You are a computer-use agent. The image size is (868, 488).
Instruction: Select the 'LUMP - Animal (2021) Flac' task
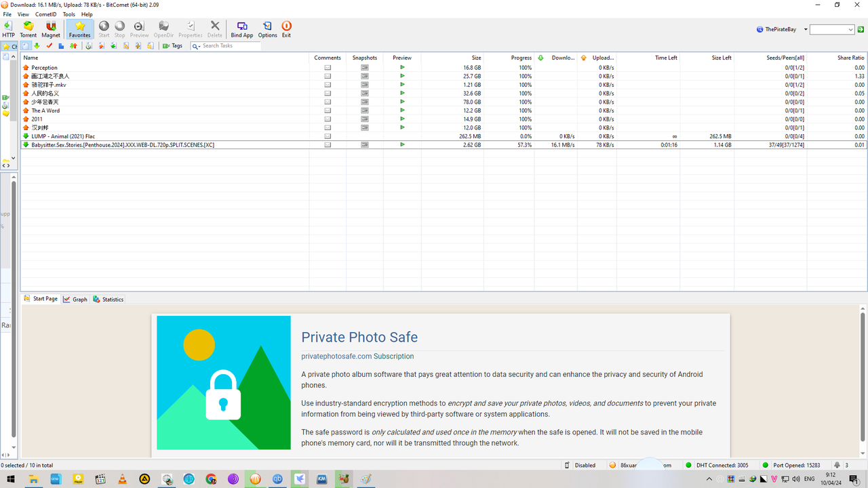(443, 136)
